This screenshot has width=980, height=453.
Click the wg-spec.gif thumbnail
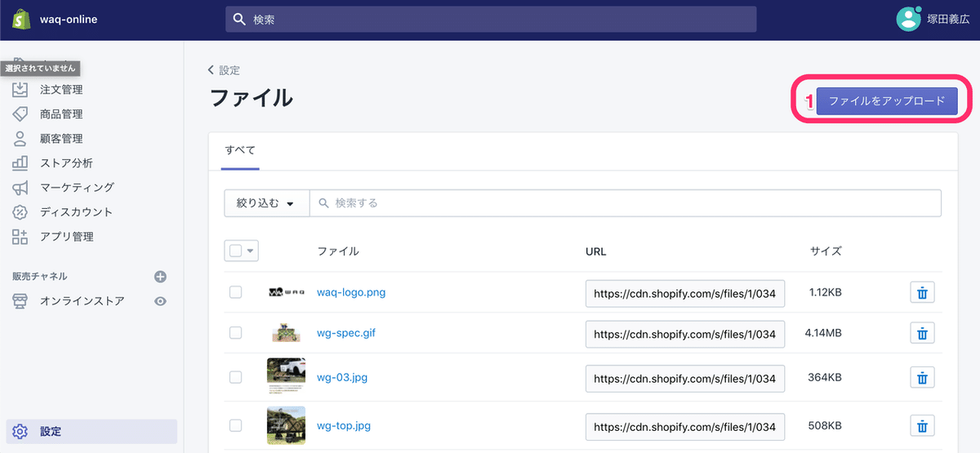point(286,333)
